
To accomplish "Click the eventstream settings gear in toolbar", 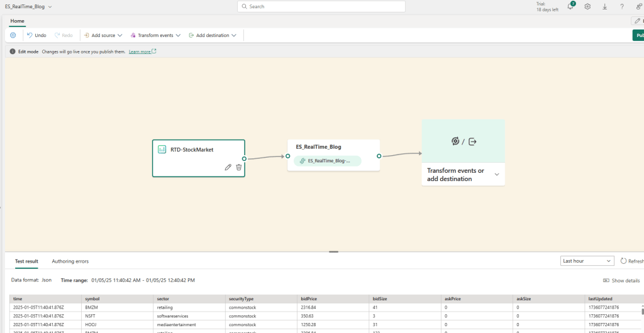I will [13, 35].
